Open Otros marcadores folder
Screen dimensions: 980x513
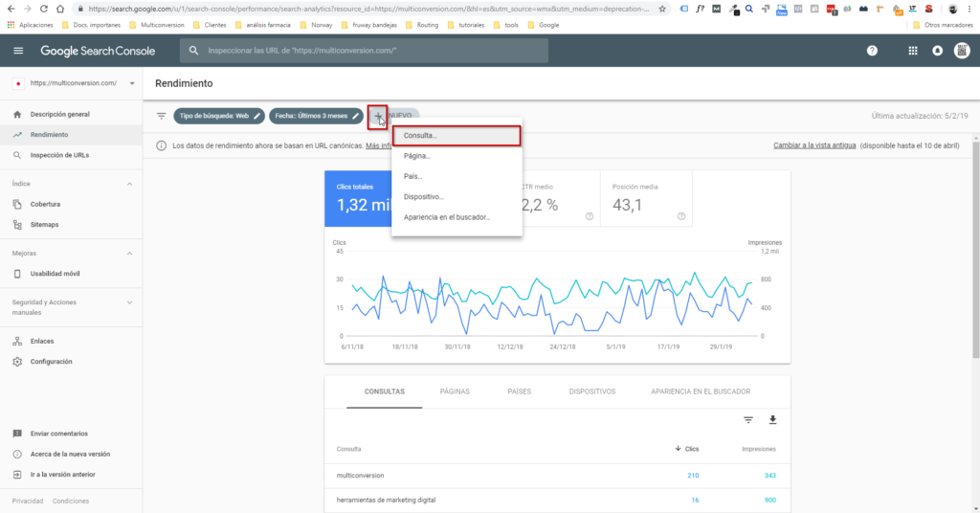[943, 25]
